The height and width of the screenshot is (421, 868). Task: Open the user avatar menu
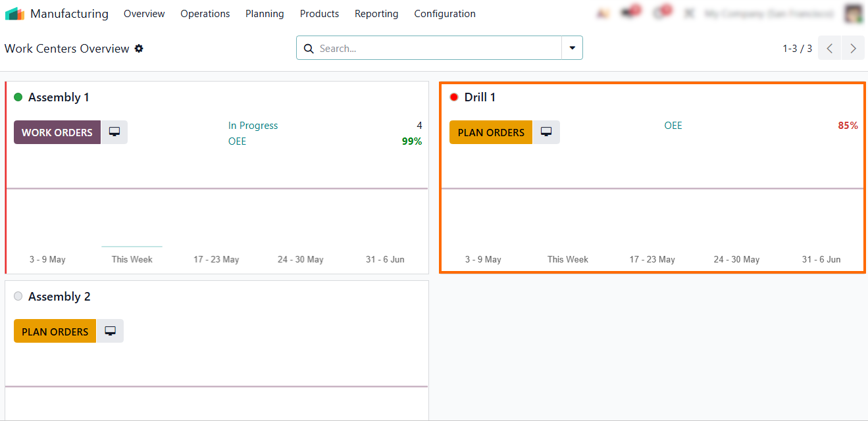coord(854,14)
